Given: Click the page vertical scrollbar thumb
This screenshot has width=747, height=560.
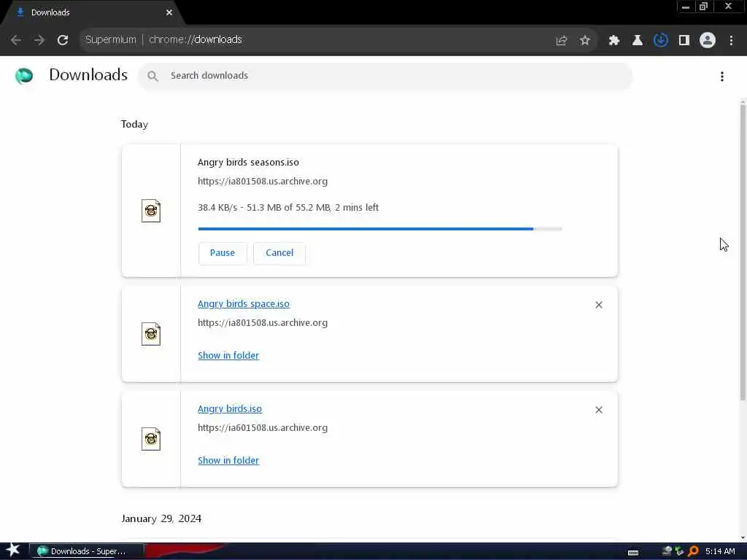Looking at the screenshot, I should 742,252.
